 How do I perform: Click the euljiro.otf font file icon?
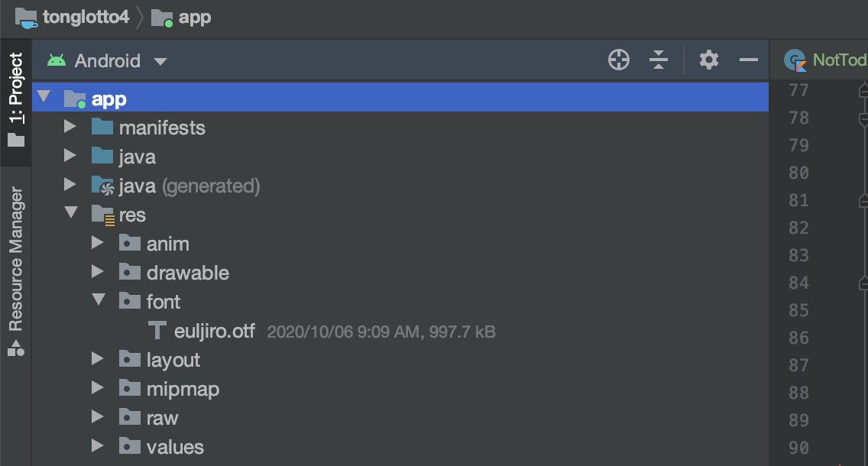point(157,332)
